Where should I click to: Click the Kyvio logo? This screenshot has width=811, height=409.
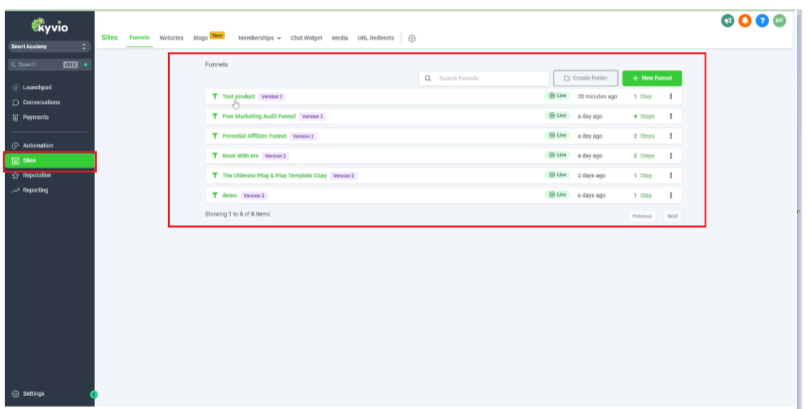pyautogui.click(x=48, y=23)
